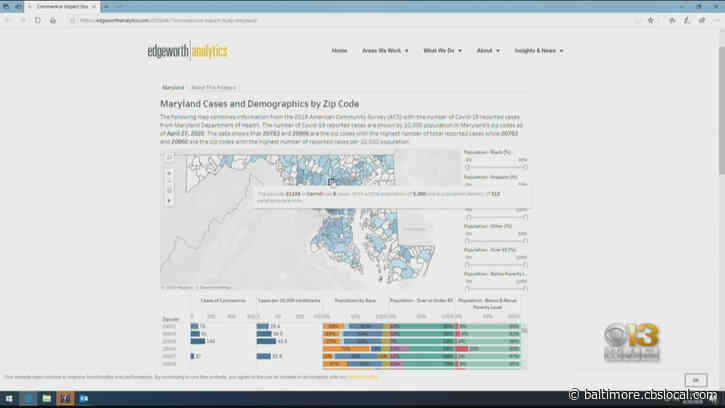Open Edge from the taskbar
Viewport: 725px width, 408px height.
(28, 398)
